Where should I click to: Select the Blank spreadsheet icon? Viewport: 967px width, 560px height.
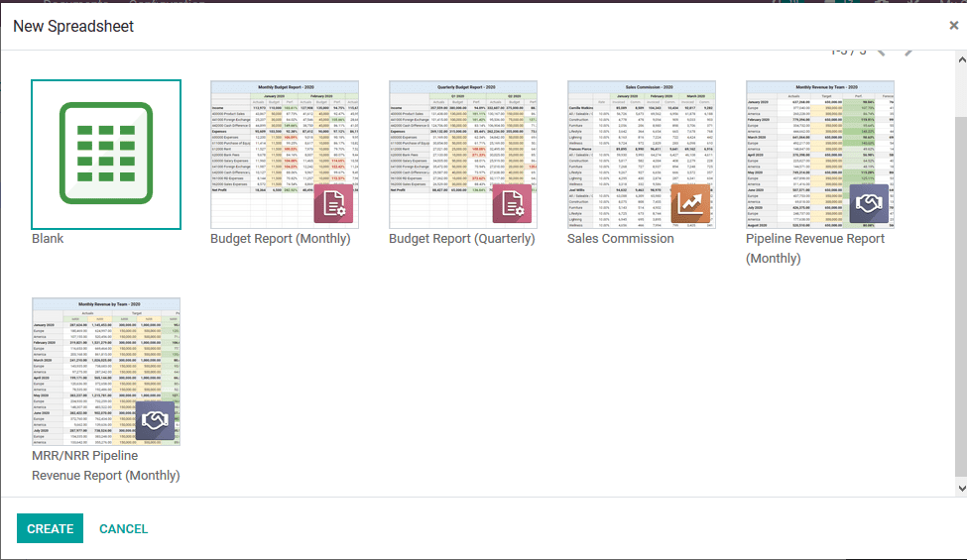[106, 154]
